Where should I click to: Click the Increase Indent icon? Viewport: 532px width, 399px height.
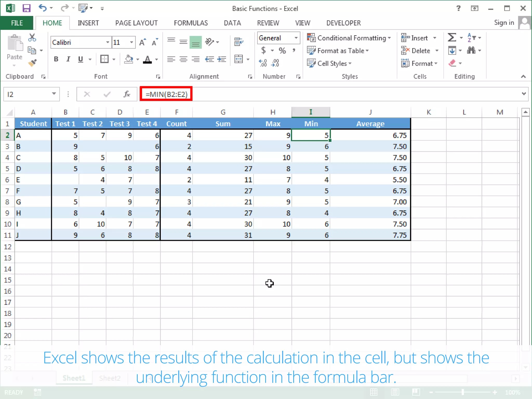click(222, 59)
